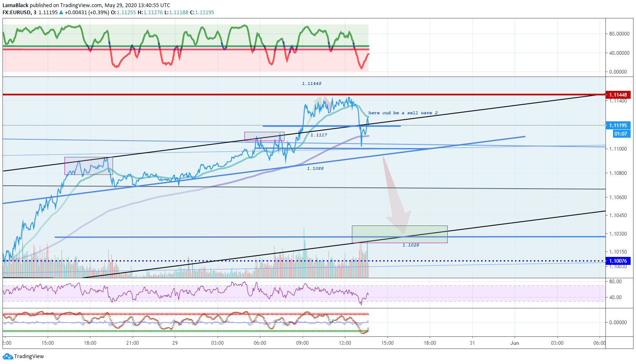Click the 29 date label on time axis
636x364 pixels.
(175, 343)
